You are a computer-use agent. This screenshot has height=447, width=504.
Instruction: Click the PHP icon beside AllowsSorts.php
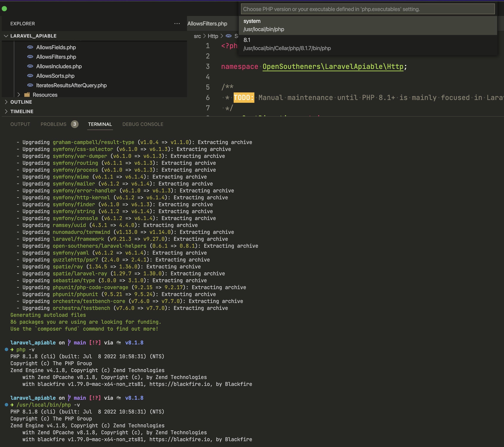tap(30, 76)
